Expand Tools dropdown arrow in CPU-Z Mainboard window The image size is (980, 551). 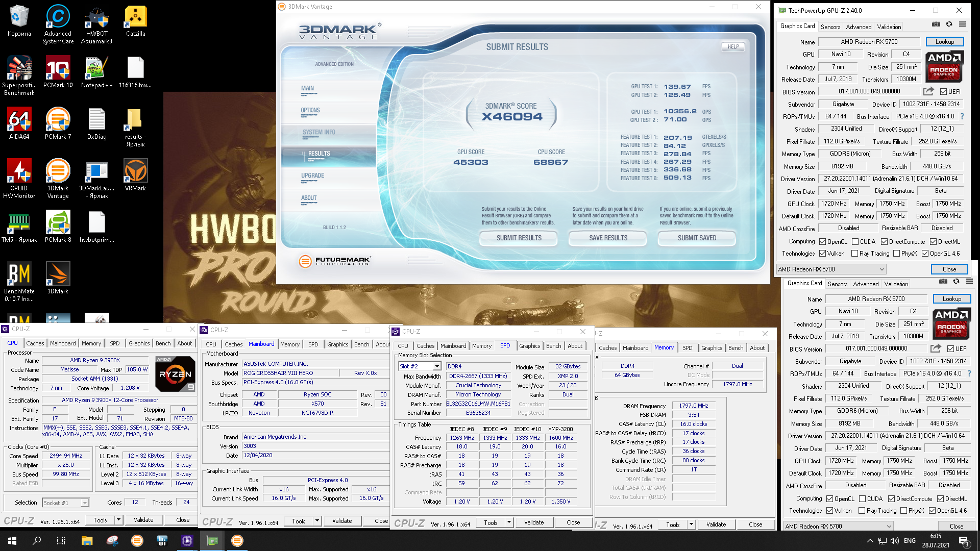coord(317,521)
